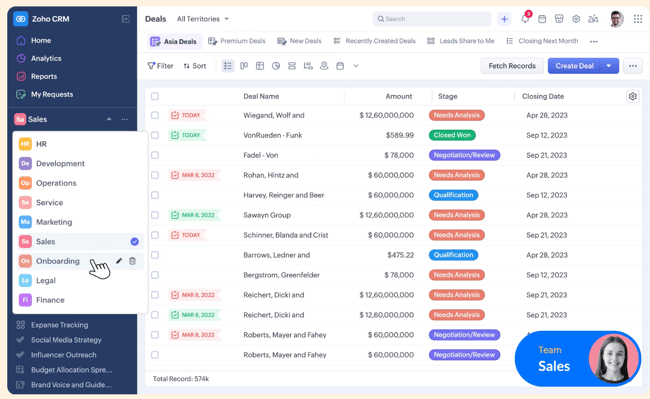The image size is (650, 399).
Task: Click MAR 8, 2022 tag for Sawayn Group
Action: tap(194, 215)
